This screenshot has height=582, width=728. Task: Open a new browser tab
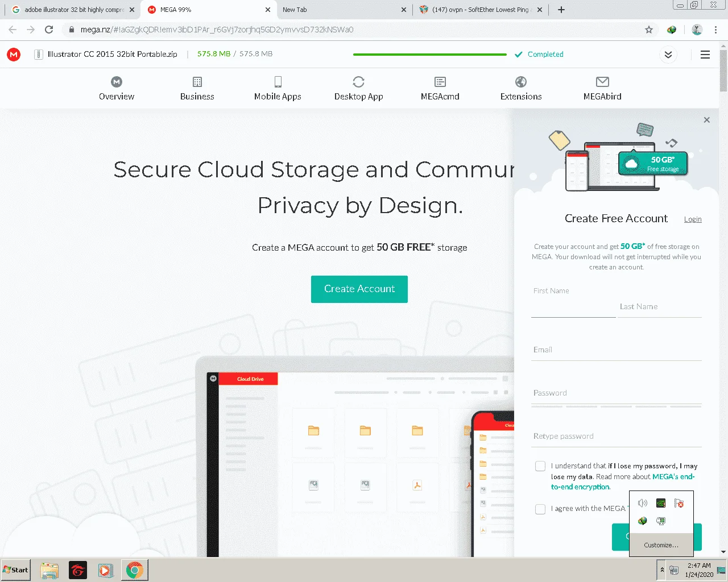coord(561,10)
